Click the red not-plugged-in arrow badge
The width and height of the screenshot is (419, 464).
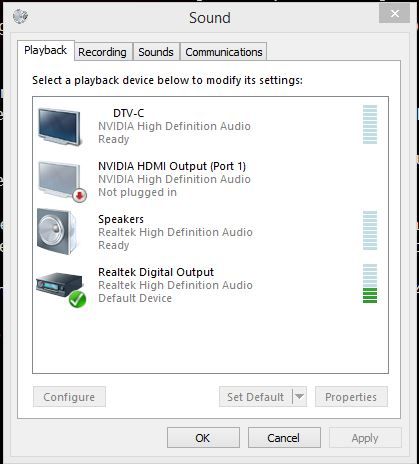point(79,195)
